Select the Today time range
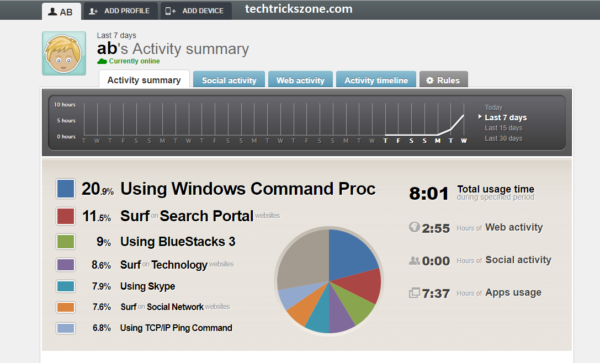The width and height of the screenshot is (600, 363). coord(493,107)
